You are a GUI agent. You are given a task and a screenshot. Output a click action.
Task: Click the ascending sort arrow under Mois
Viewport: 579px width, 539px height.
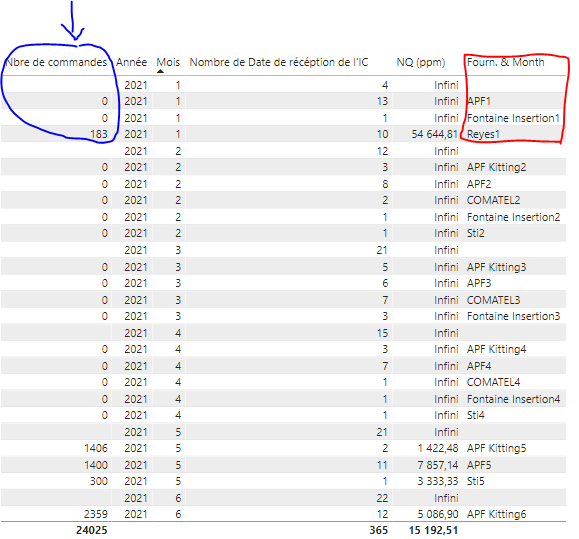coord(160,71)
